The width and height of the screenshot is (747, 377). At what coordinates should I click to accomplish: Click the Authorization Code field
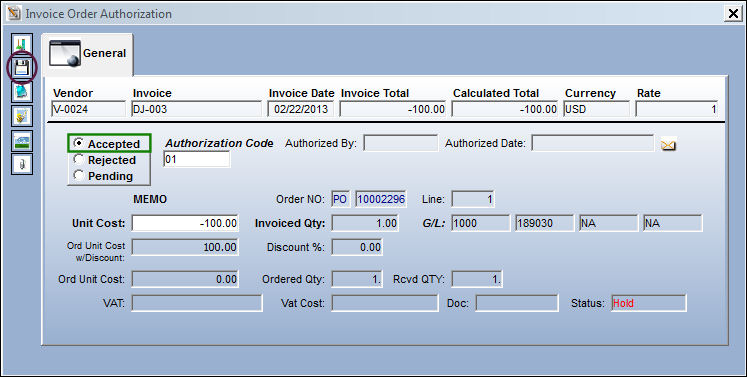click(x=196, y=159)
